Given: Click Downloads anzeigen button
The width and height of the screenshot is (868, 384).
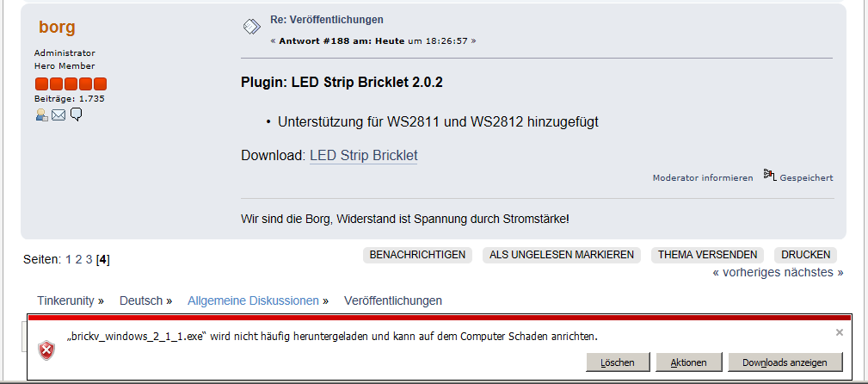Looking at the screenshot, I should (785, 362).
